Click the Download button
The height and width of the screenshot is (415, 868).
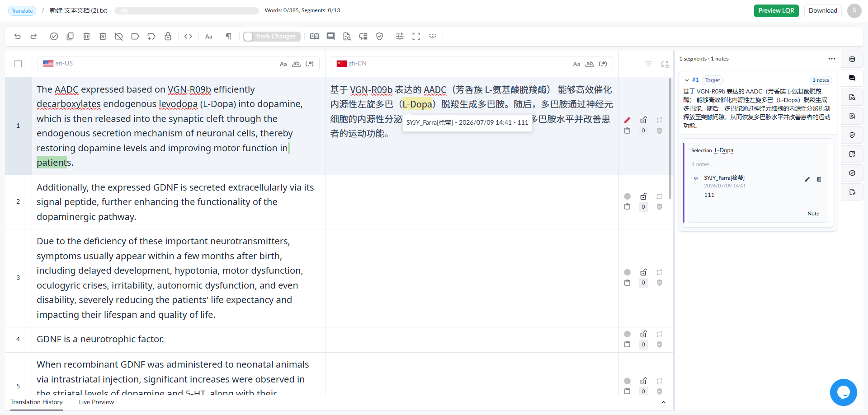tap(823, 11)
